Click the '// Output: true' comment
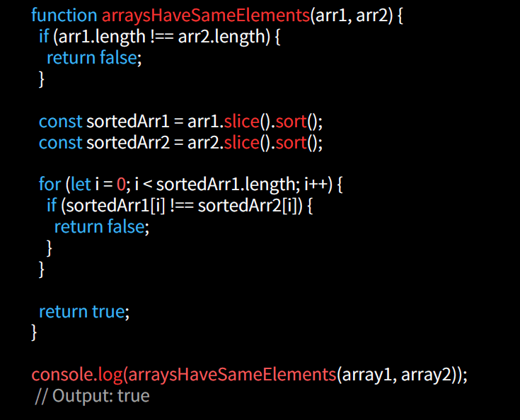The height and width of the screenshot is (420, 520). click(92, 395)
